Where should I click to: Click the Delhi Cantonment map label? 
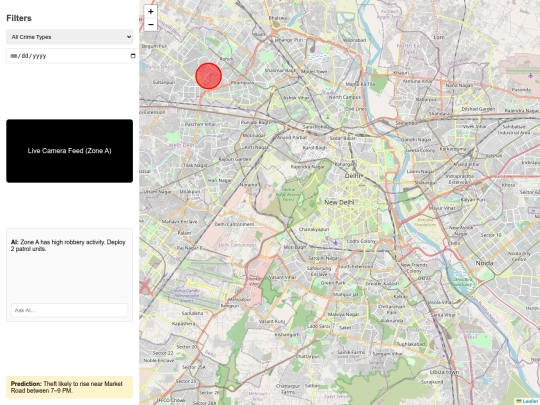point(235,224)
